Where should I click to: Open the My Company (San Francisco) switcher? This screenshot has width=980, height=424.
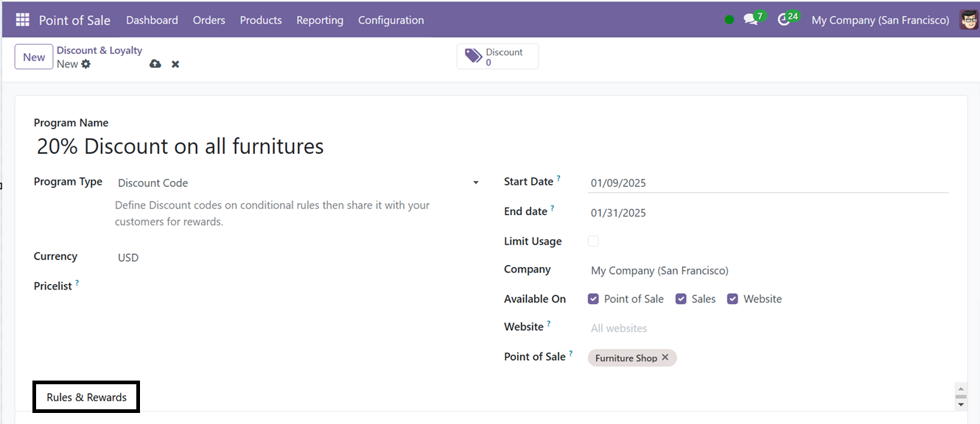[x=880, y=20]
